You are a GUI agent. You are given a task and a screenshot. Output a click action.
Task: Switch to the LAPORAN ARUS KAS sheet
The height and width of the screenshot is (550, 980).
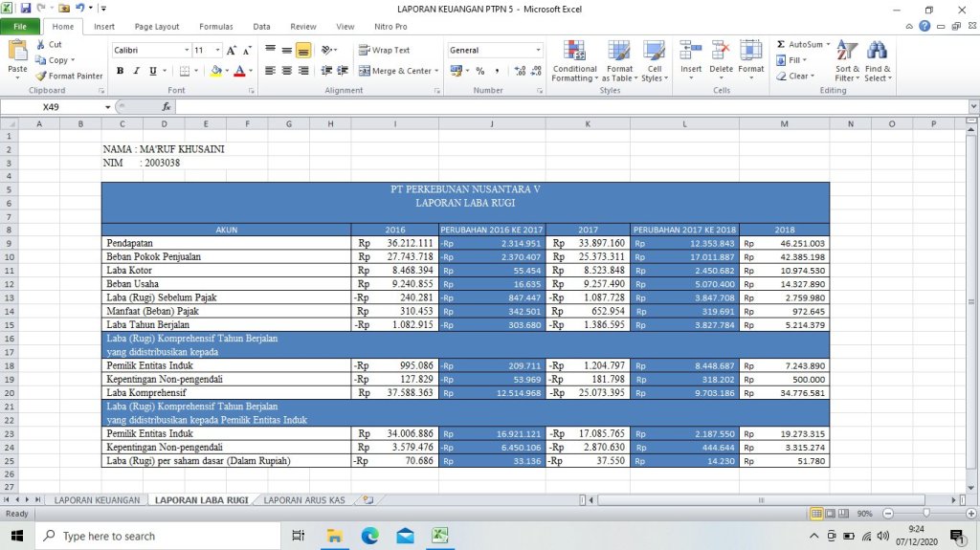click(x=304, y=499)
